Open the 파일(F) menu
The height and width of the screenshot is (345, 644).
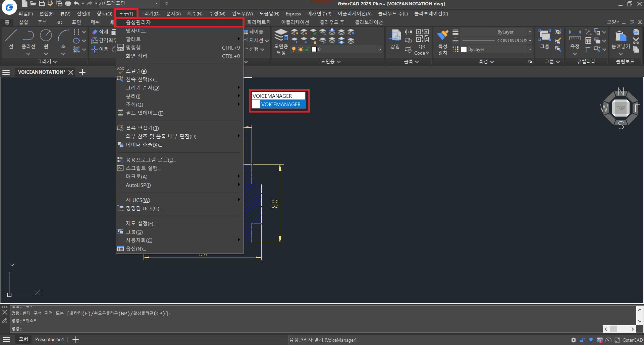pyautogui.click(x=25, y=14)
